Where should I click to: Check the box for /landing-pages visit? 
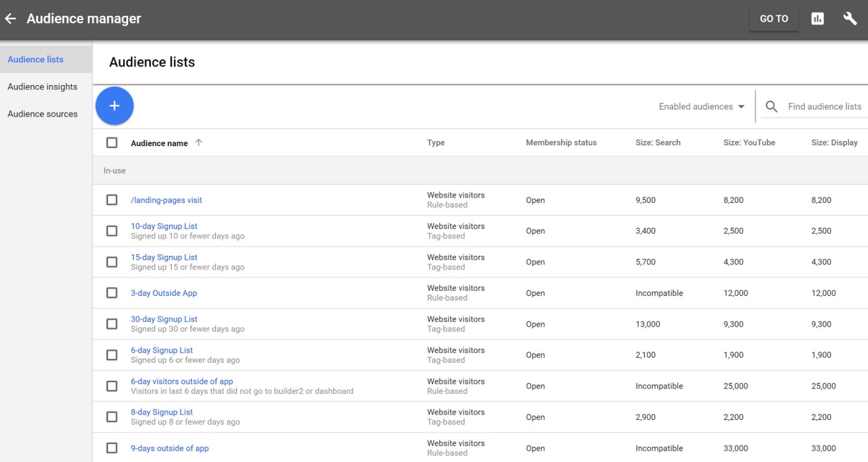point(112,200)
